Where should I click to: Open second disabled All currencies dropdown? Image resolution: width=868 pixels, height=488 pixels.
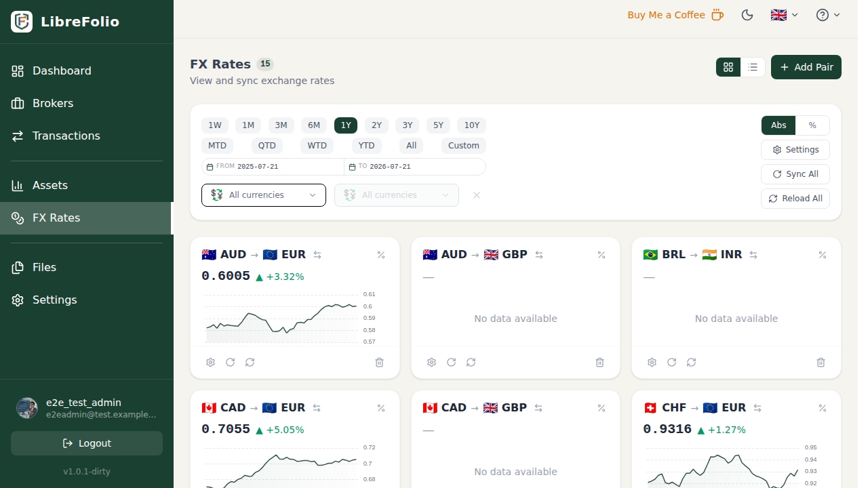click(x=397, y=195)
